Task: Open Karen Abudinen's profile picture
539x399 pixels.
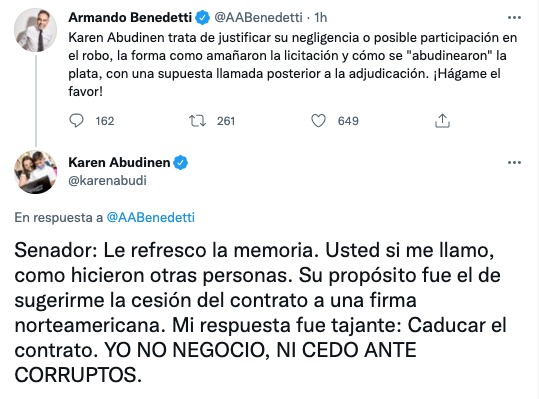Action: (35, 172)
